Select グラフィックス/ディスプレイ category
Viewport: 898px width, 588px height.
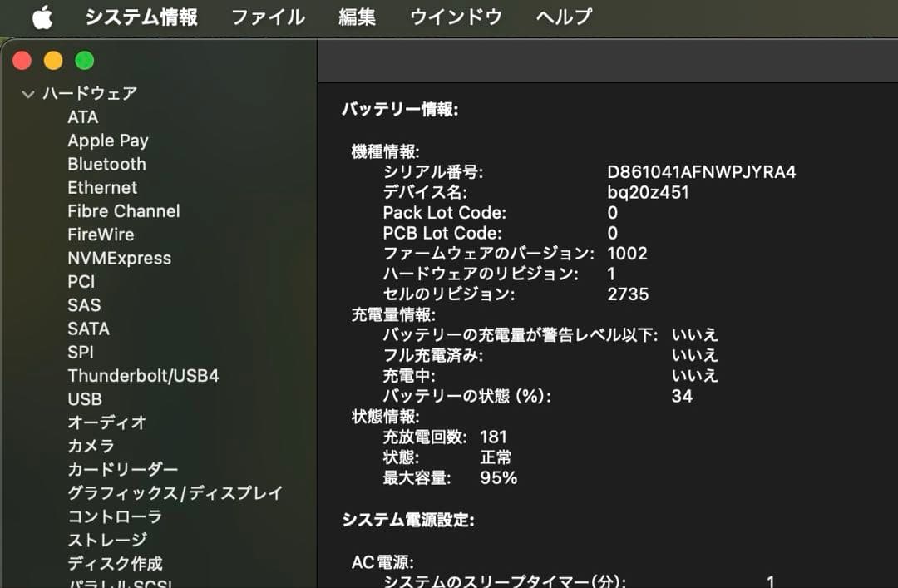tap(175, 492)
